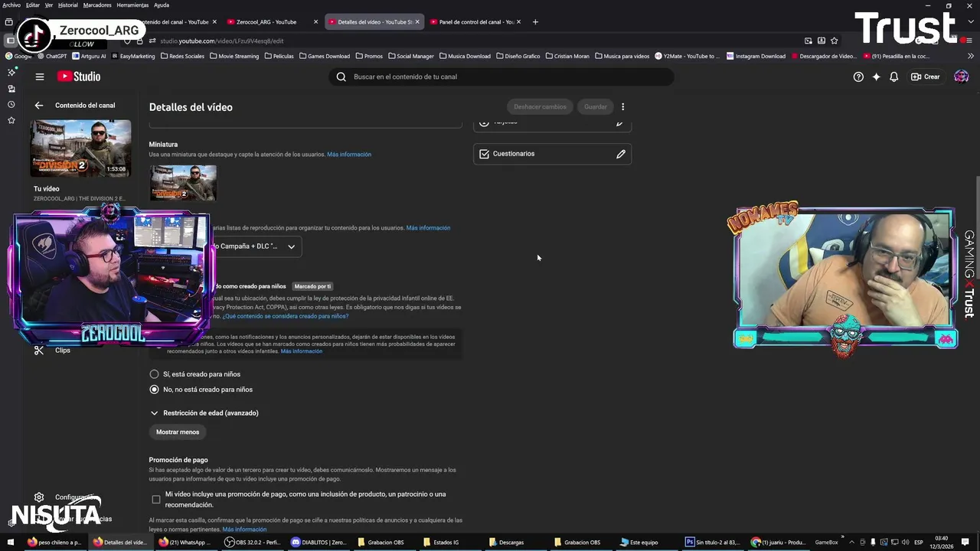Image resolution: width=980 pixels, height=551 pixels.
Task: Open the Clips sidebar item
Action: 61,350
